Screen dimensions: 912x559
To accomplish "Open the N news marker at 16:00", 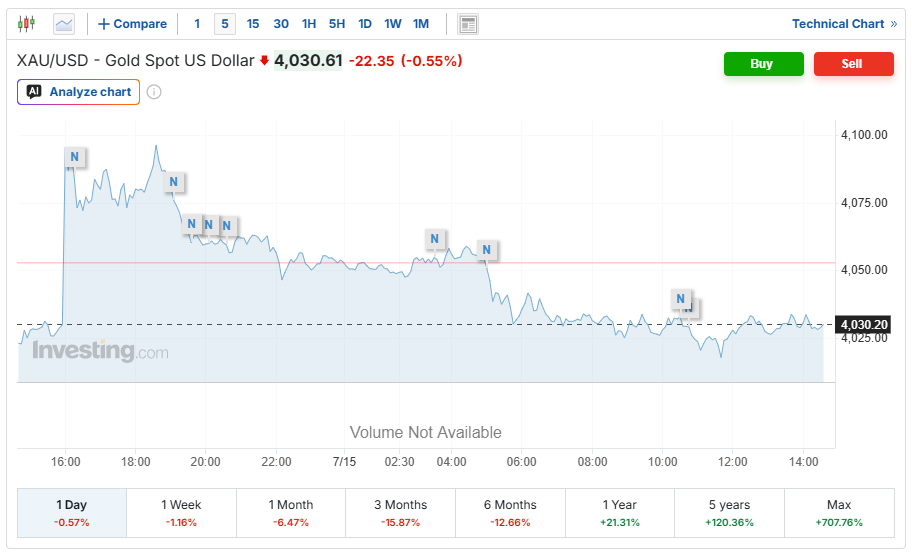I will click(x=74, y=157).
